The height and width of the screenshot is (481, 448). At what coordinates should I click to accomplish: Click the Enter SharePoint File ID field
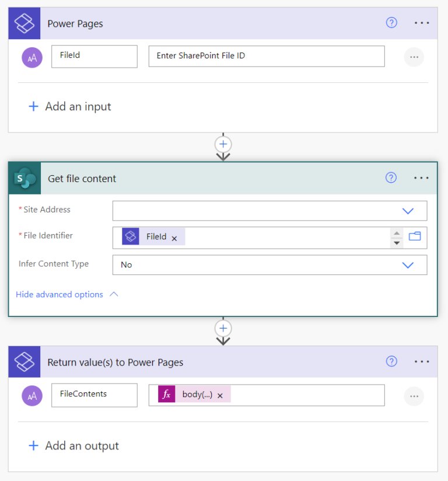coord(266,56)
